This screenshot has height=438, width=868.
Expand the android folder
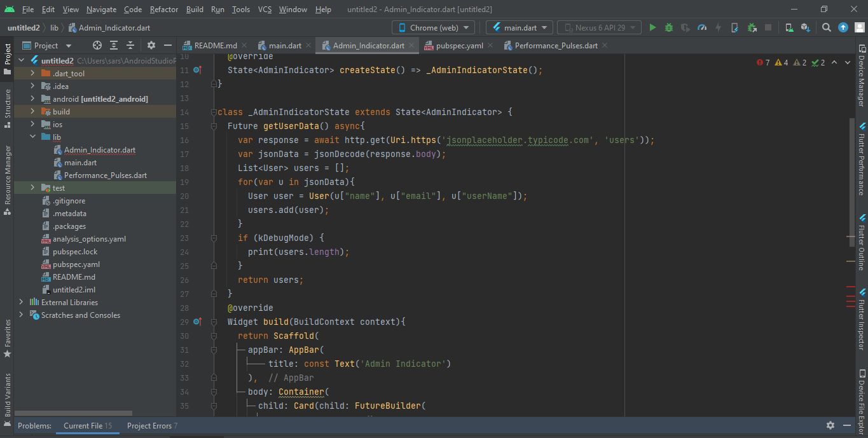coord(32,99)
